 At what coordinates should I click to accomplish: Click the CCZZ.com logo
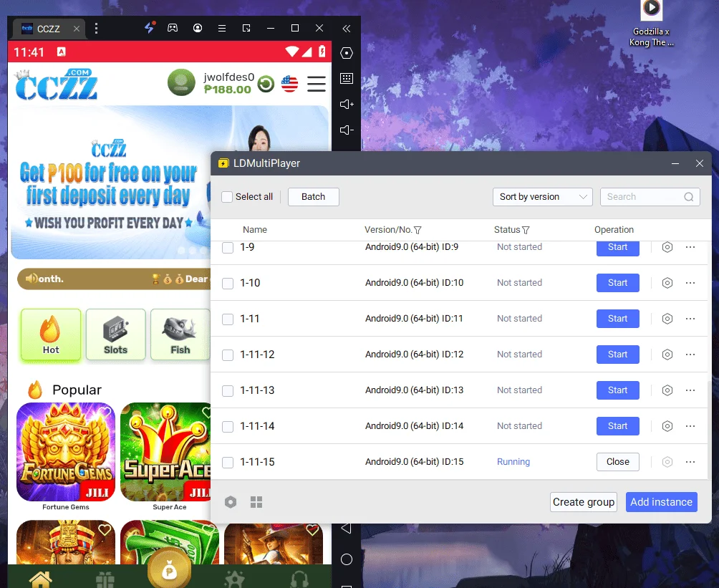pos(56,85)
